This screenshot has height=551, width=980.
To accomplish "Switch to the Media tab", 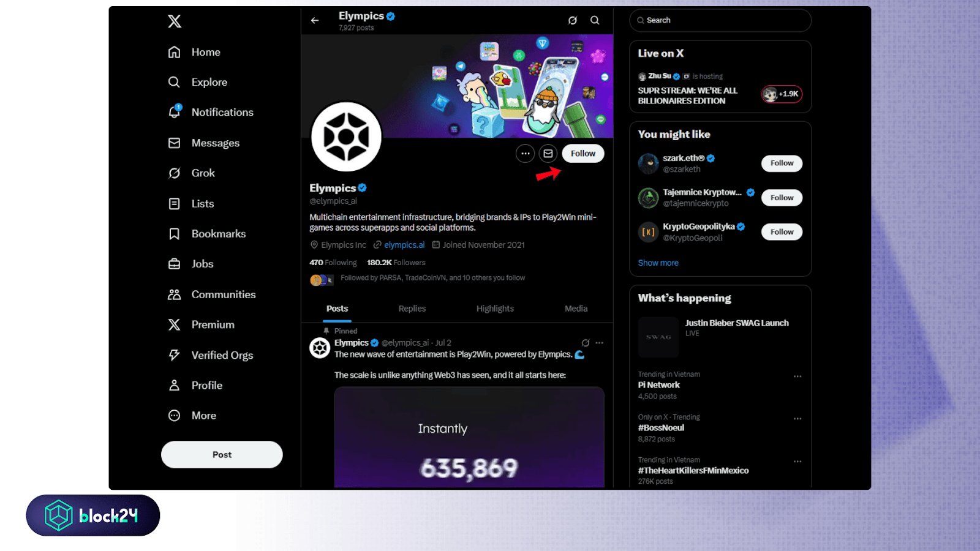I will [x=576, y=309].
